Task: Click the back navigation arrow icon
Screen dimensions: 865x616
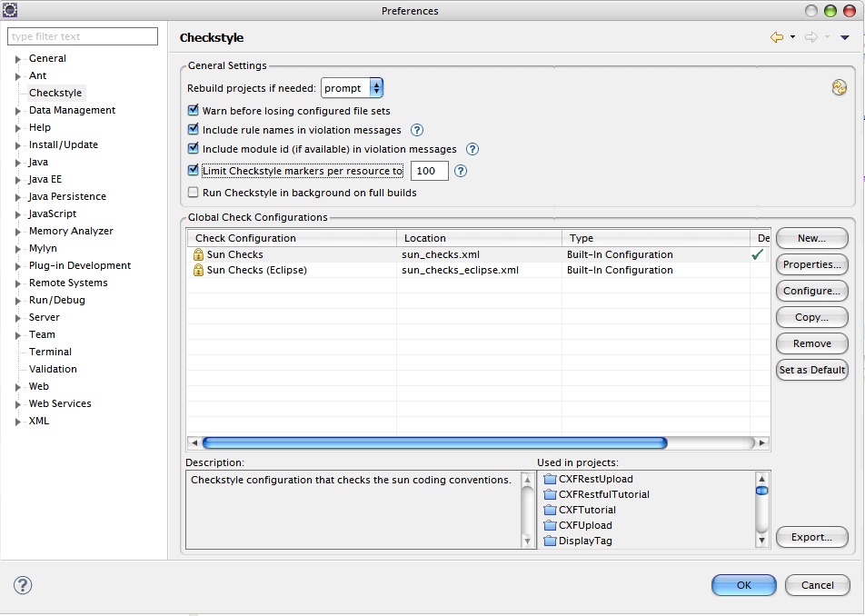Action: tap(776, 37)
